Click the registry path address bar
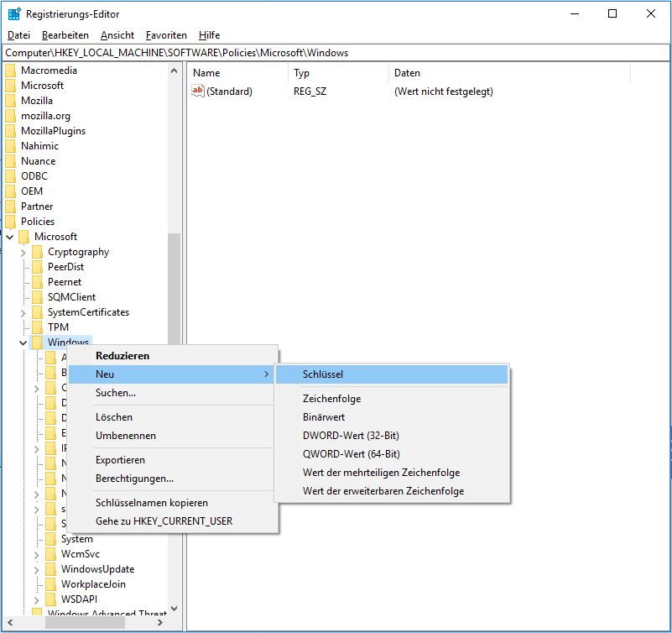The width and height of the screenshot is (672, 633). point(336,53)
